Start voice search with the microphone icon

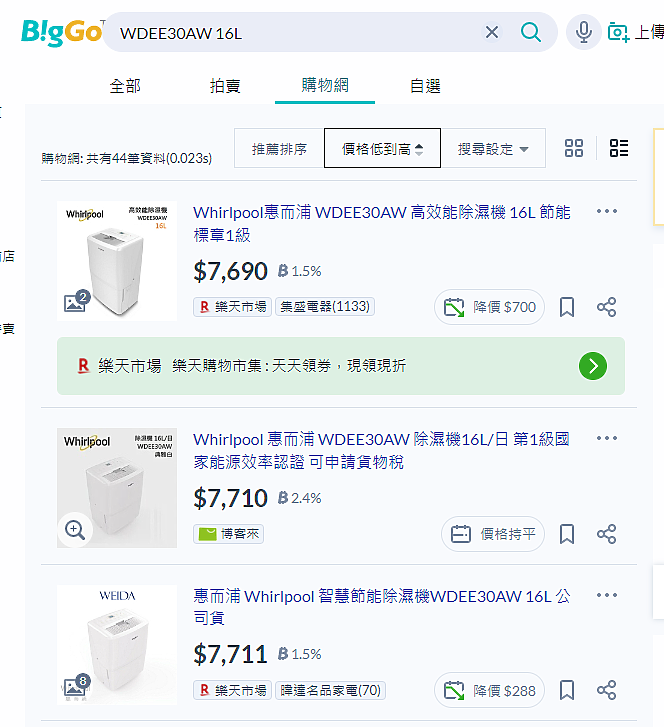coord(583,32)
